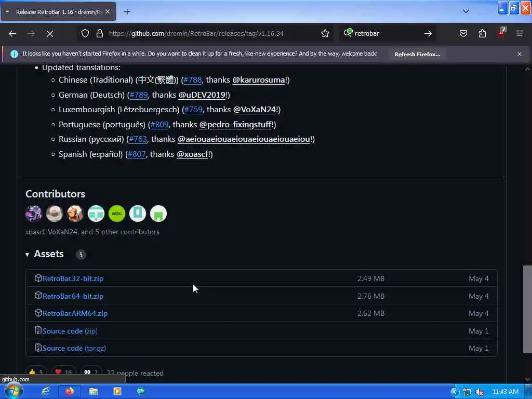
Task: Open the fourth teal contributor avatar
Action: point(96,214)
